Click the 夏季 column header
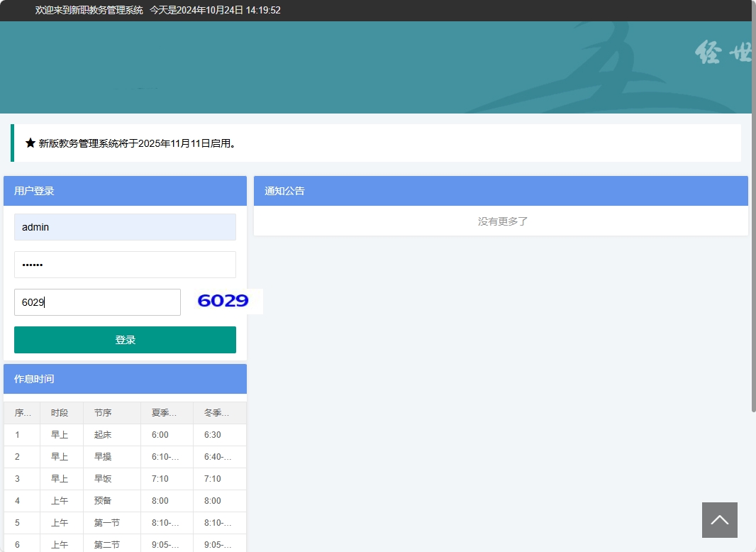Viewport: 756px width, 552px height. [x=165, y=412]
